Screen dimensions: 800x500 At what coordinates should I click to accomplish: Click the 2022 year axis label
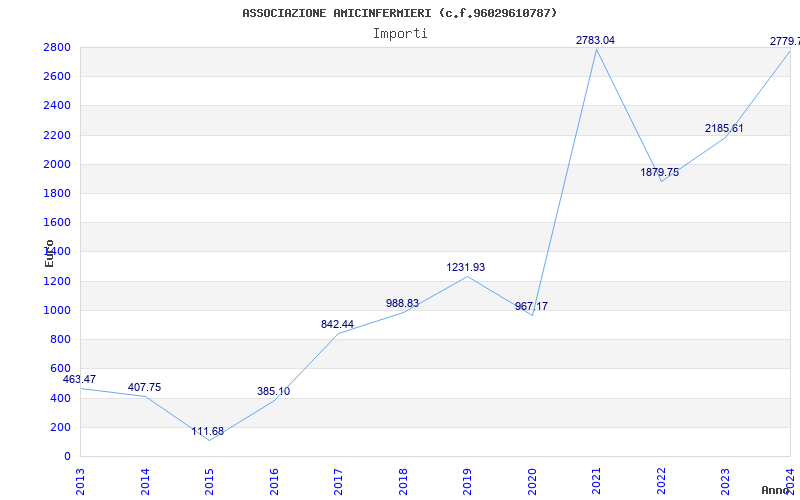click(661, 482)
